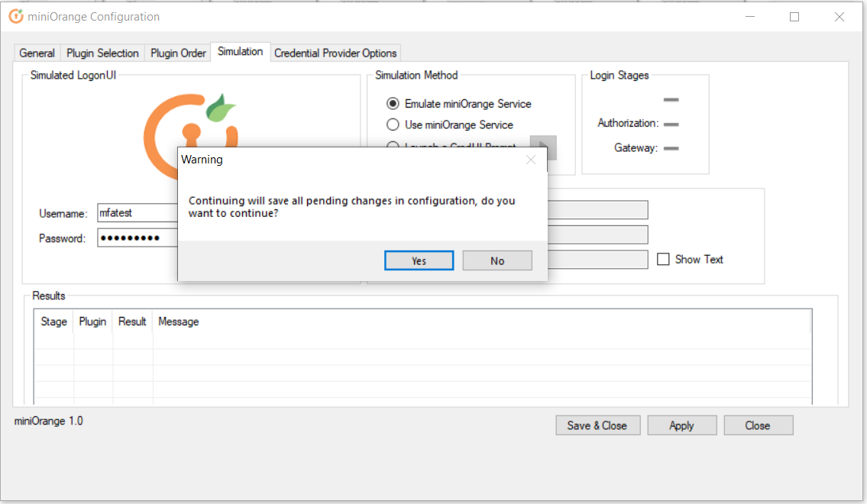Screen dimensions: 867x504
Task: Click the Close button at bottom
Action: point(758,425)
